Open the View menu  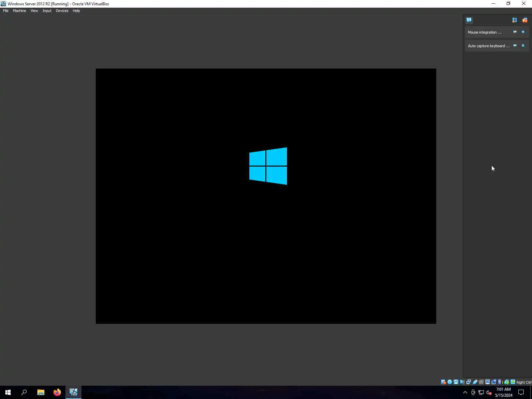[34, 11]
